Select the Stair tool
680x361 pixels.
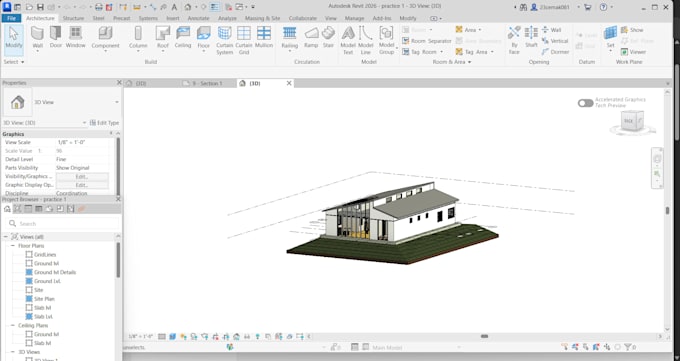[x=328, y=37]
